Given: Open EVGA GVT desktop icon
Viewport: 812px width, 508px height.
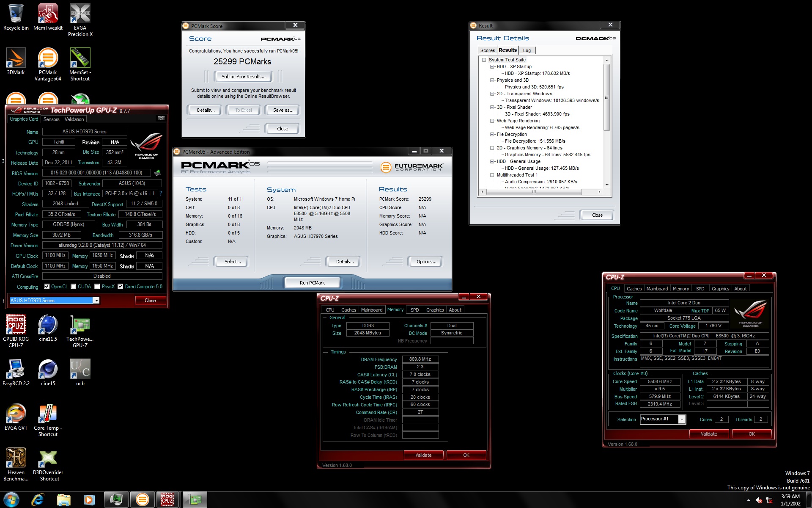Looking at the screenshot, I should coord(16,417).
